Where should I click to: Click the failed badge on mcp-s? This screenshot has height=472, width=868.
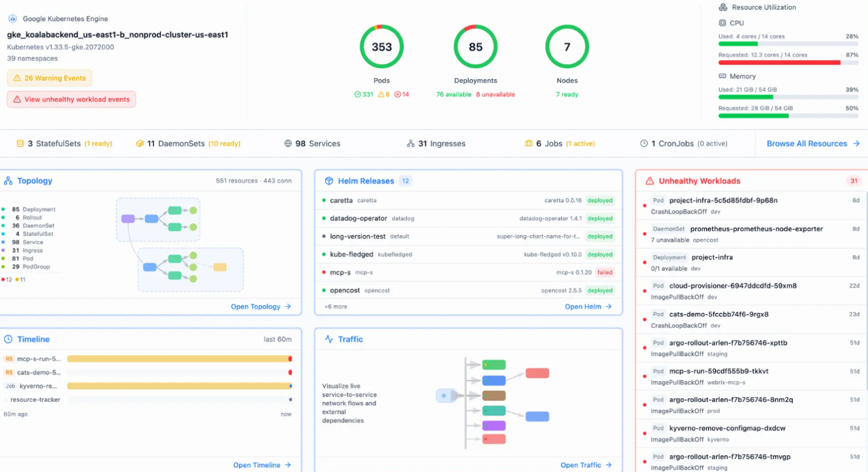[x=605, y=272]
